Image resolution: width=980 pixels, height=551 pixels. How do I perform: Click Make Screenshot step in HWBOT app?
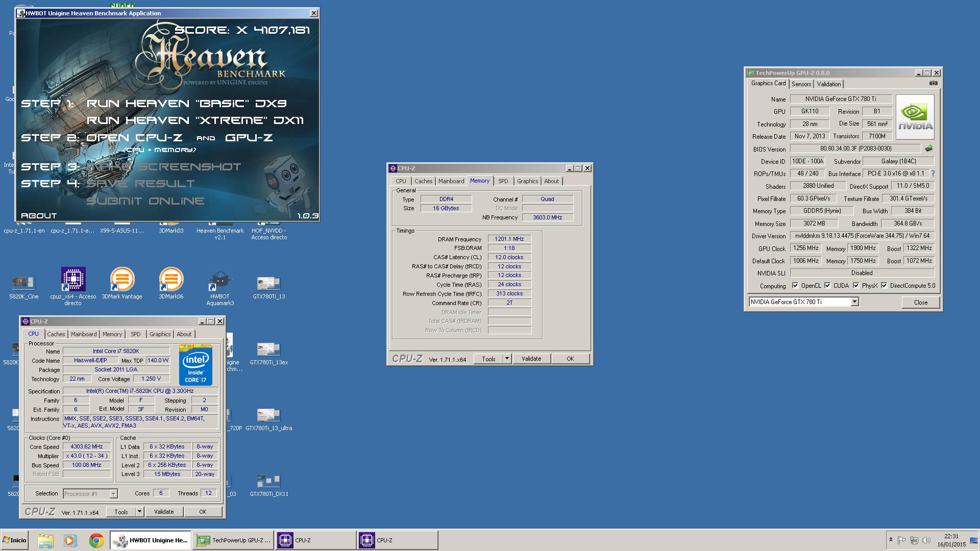(164, 167)
